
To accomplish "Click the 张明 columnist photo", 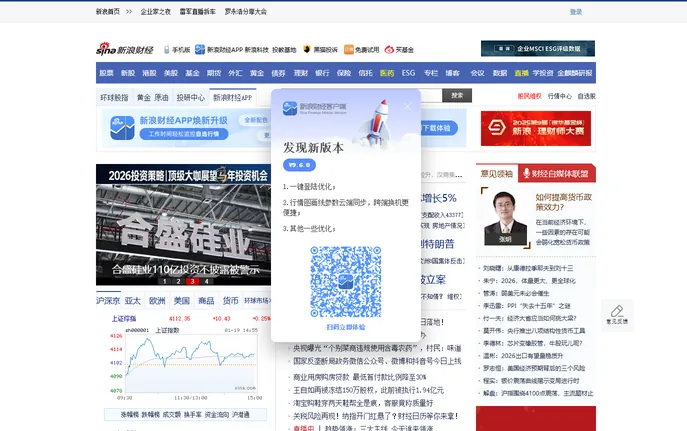I will pyautogui.click(x=505, y=218).
